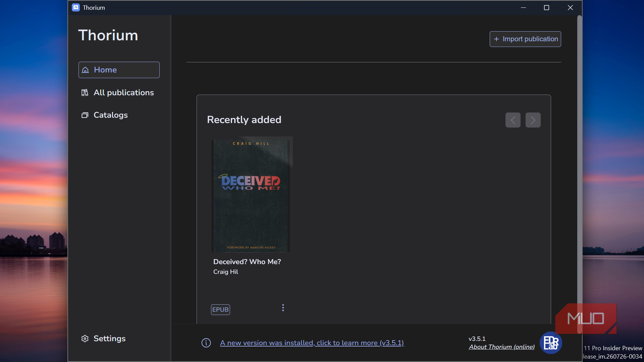Viewport: 644px width, 362px height.
Task: Click the Thorium sidebar heading
Action: click(108, 35)
